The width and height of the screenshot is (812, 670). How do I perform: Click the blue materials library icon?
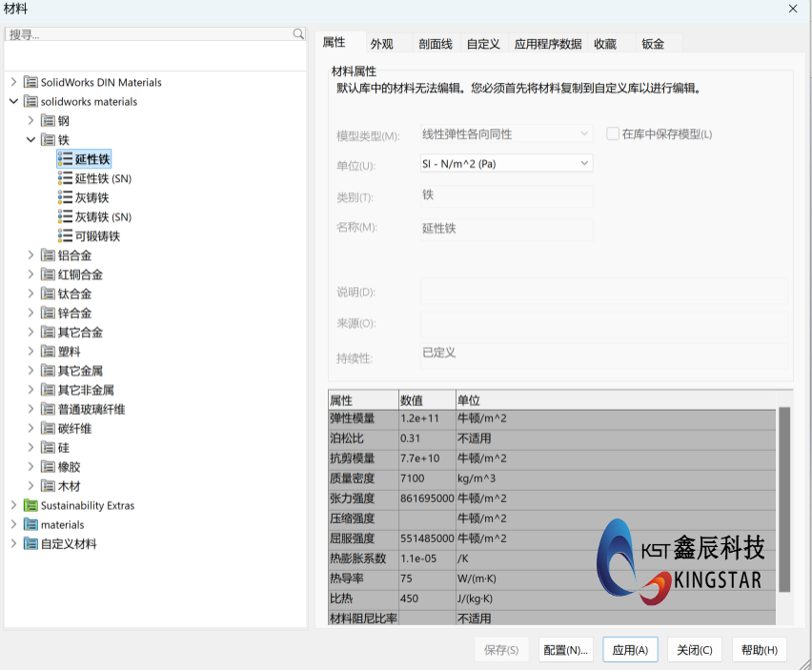(30, 524)
